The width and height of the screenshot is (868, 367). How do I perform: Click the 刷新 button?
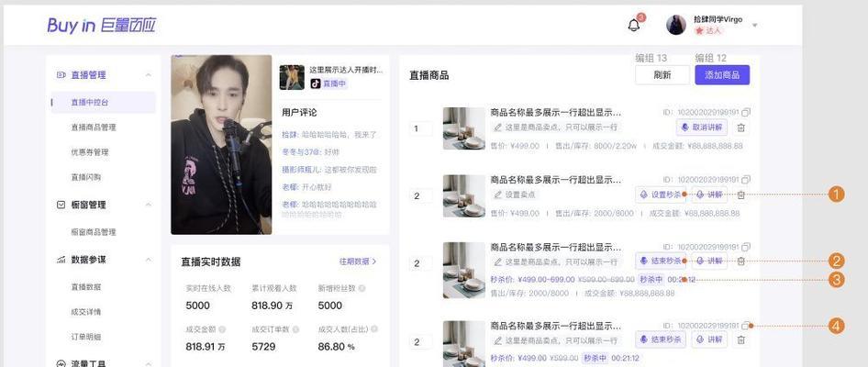coord(662,75)
